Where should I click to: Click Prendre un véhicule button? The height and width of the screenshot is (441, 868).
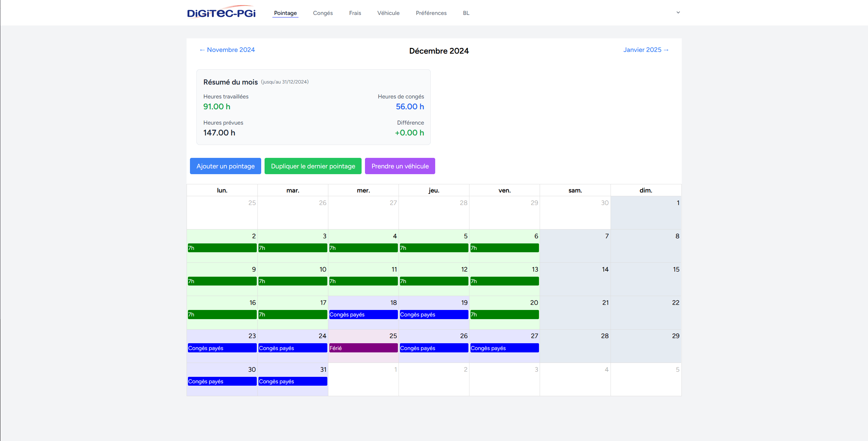(400, 166)
